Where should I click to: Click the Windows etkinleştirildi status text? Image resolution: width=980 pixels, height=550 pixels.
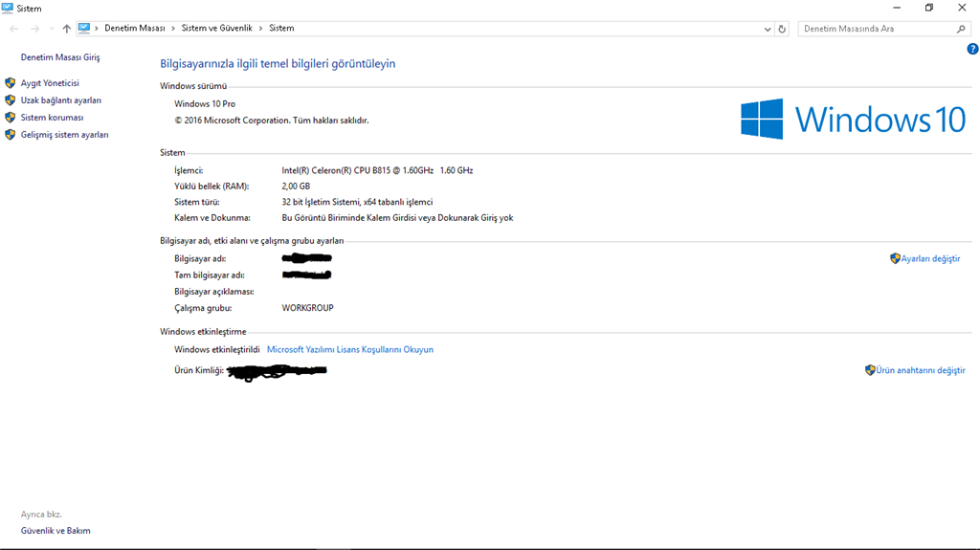coord(217,349)
